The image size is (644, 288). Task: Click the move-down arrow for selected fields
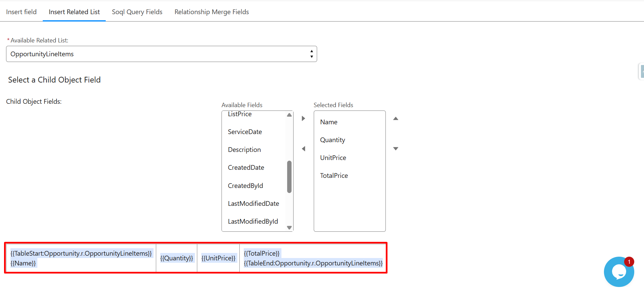tap(396, 149)
